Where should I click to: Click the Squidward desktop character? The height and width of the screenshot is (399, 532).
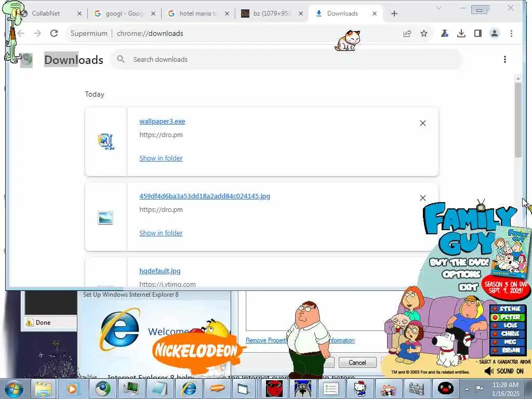click(x=14, y=31)
